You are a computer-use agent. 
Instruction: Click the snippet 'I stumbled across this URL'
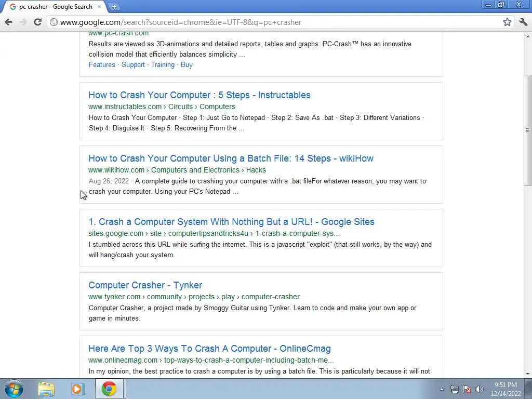coord(260,250)
